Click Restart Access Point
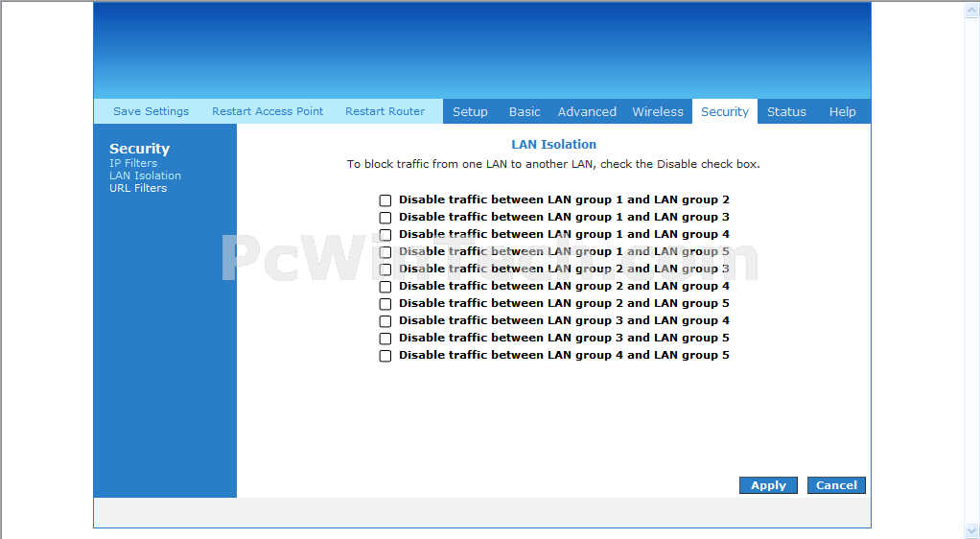 tap(268, 111)
